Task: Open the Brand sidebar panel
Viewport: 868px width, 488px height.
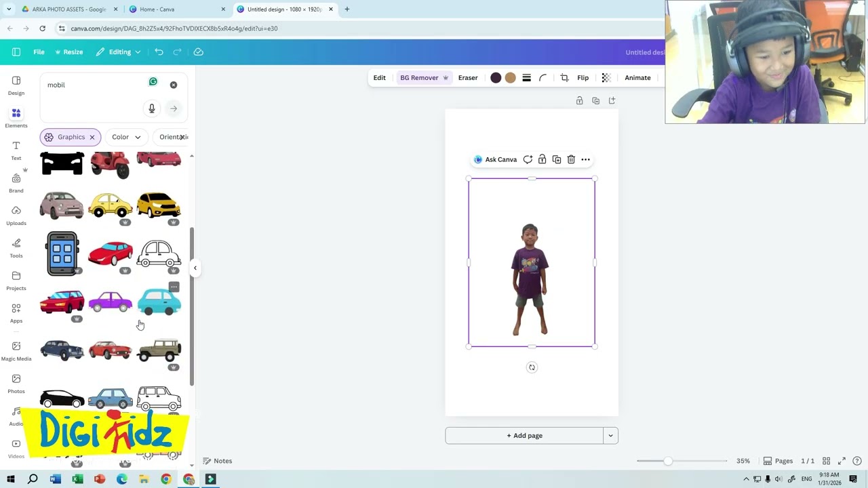Action: point(16,183)
